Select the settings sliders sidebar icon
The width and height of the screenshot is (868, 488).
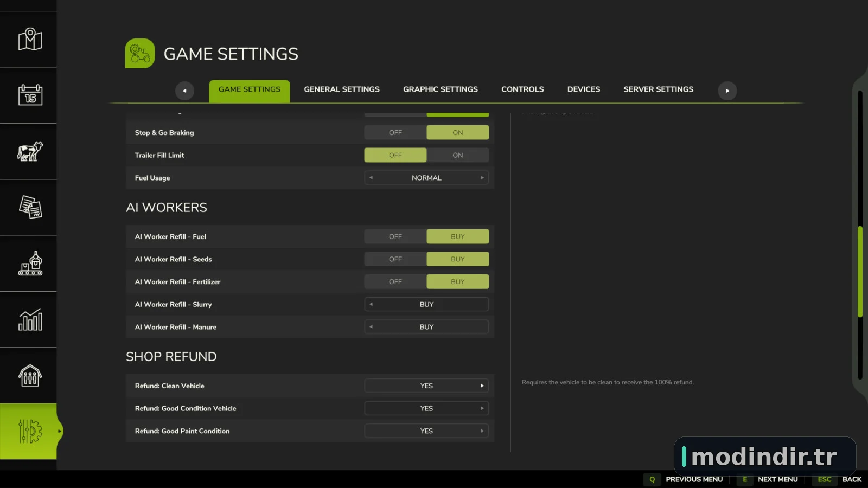tap(30, 432)
